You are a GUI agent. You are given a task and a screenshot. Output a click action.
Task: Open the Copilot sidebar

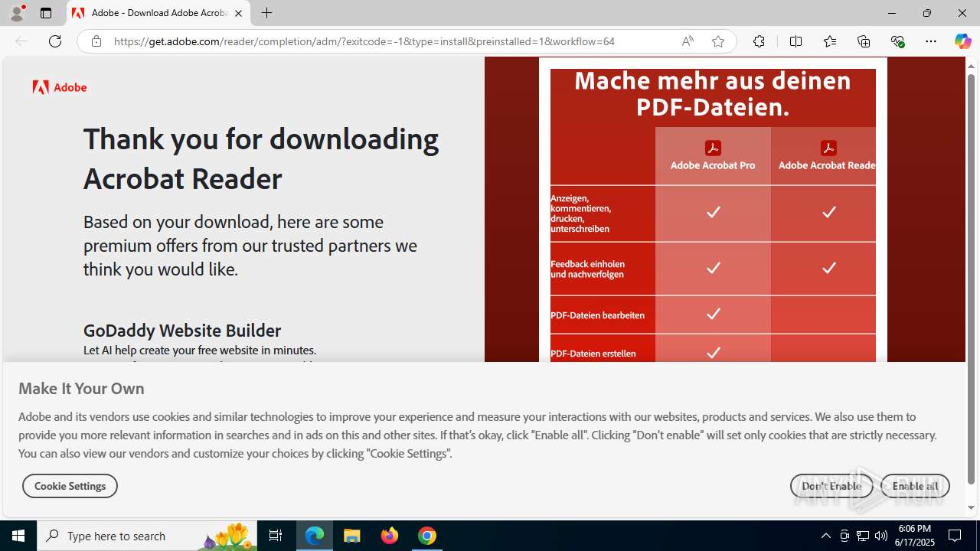click(x=962, y=41)
